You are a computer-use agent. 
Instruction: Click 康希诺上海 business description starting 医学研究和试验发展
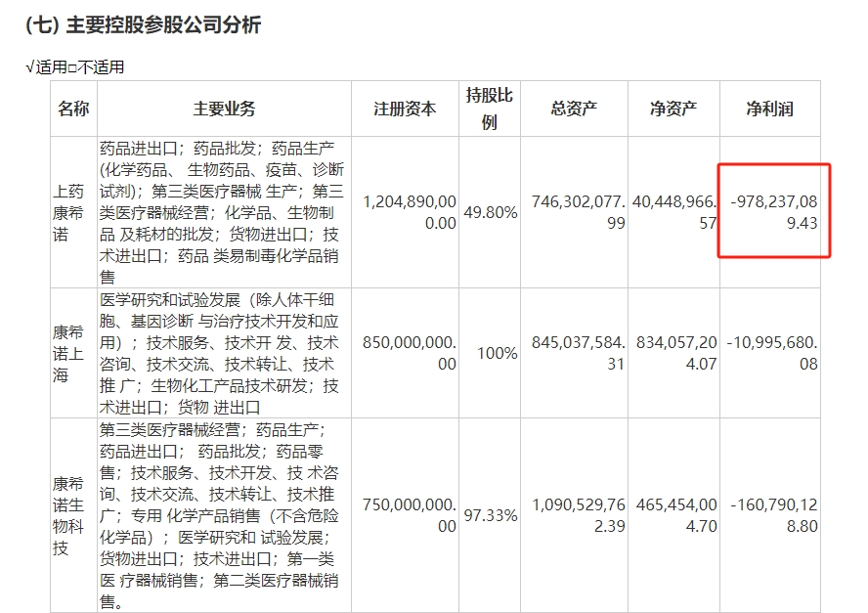(220, 353)
